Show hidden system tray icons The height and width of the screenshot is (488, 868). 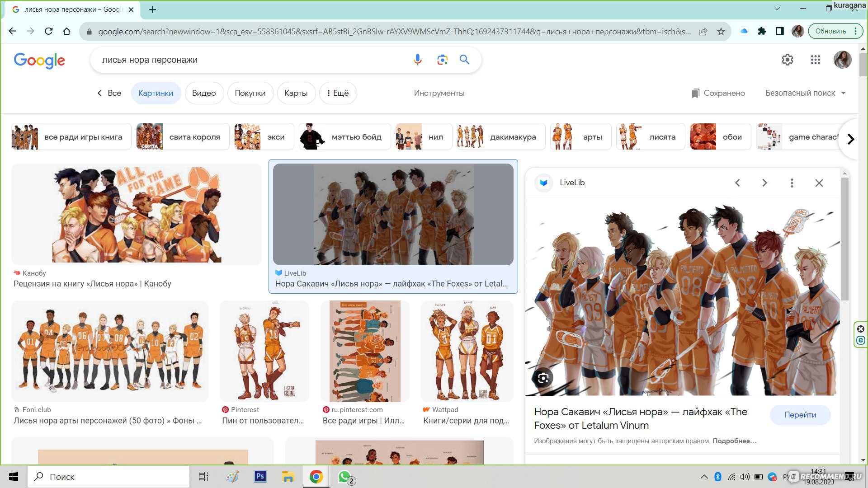(x=704, y=477)
